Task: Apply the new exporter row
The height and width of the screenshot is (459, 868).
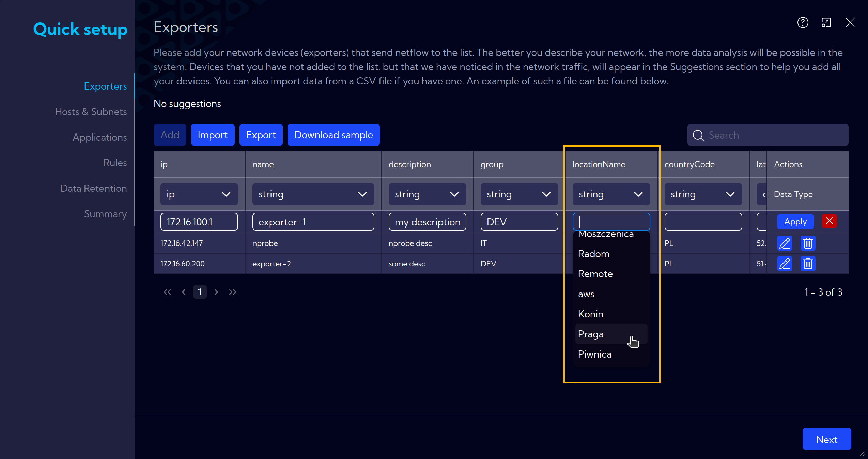Action: pos(795,222)
